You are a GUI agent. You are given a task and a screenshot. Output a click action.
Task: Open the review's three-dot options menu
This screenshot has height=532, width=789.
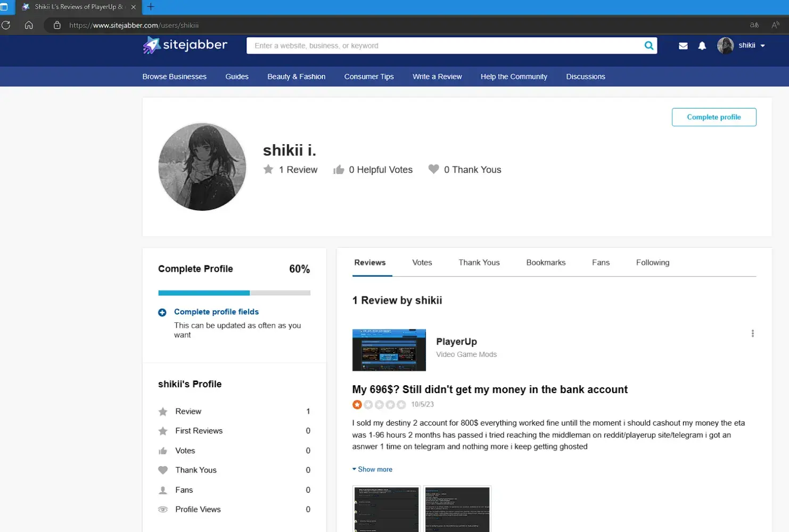pyautogui.click(x=752, y=334)
